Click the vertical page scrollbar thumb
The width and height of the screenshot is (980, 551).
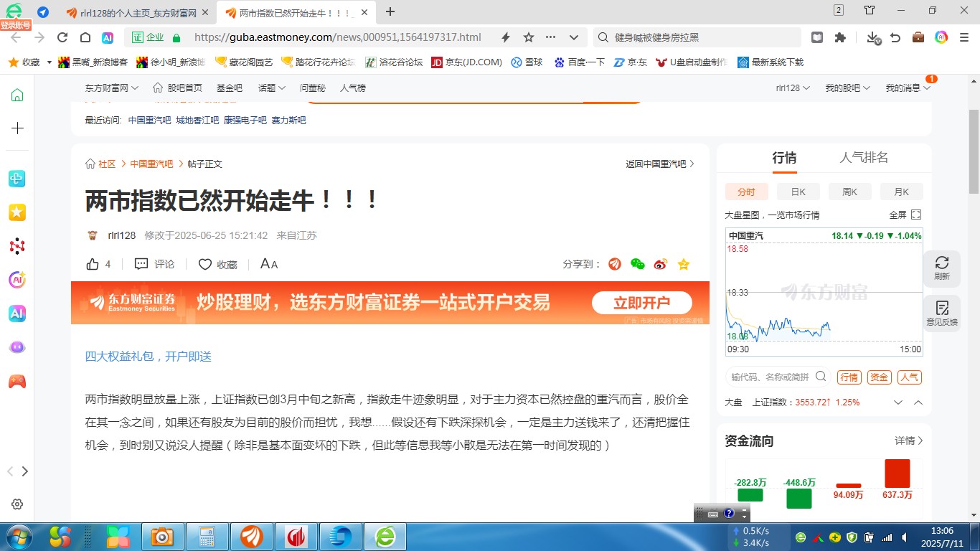[974, 152]
